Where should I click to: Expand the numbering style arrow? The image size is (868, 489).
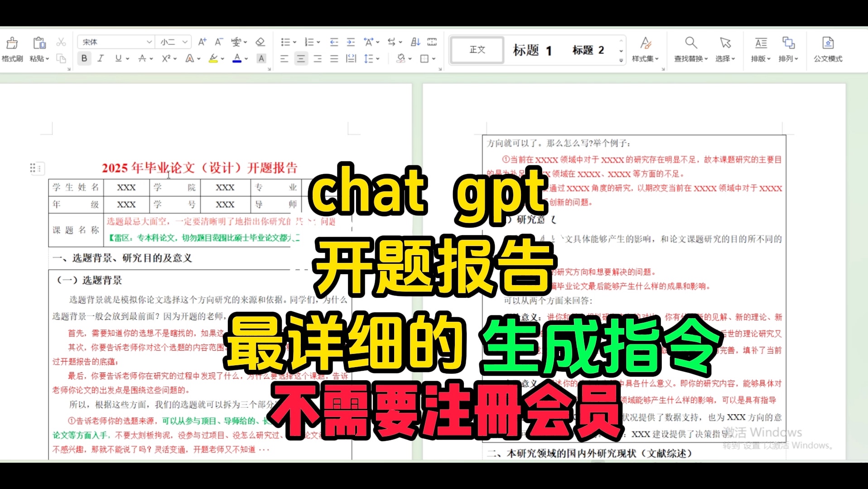318,43
